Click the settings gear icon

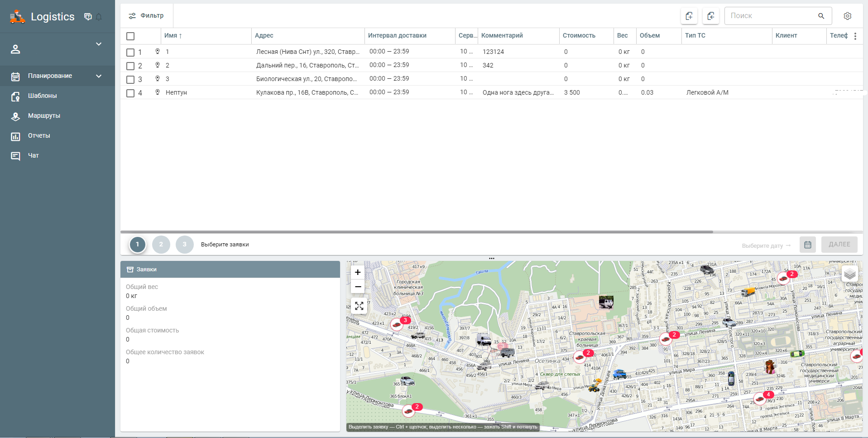[x=847, y=16]
